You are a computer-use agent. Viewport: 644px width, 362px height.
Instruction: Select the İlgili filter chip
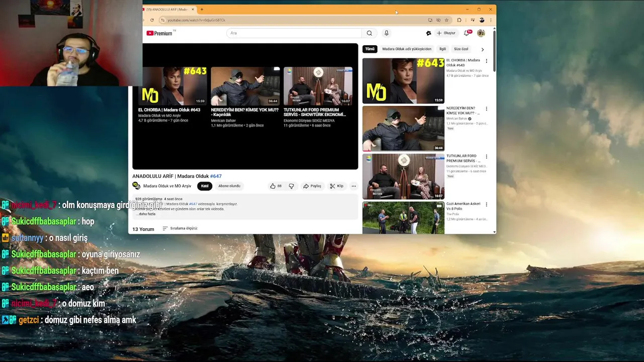(443, 49)
